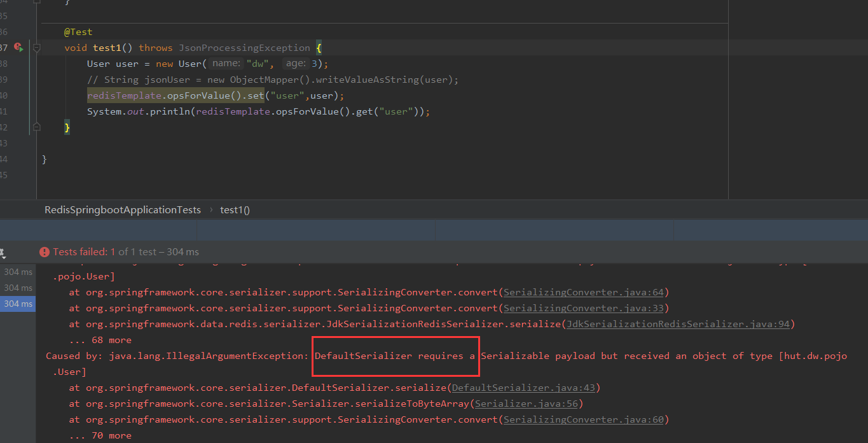This screenshot has height=443, width=868.
Task: Select the highlighted 304 ms test result row
Action: (x=18, y=304)
